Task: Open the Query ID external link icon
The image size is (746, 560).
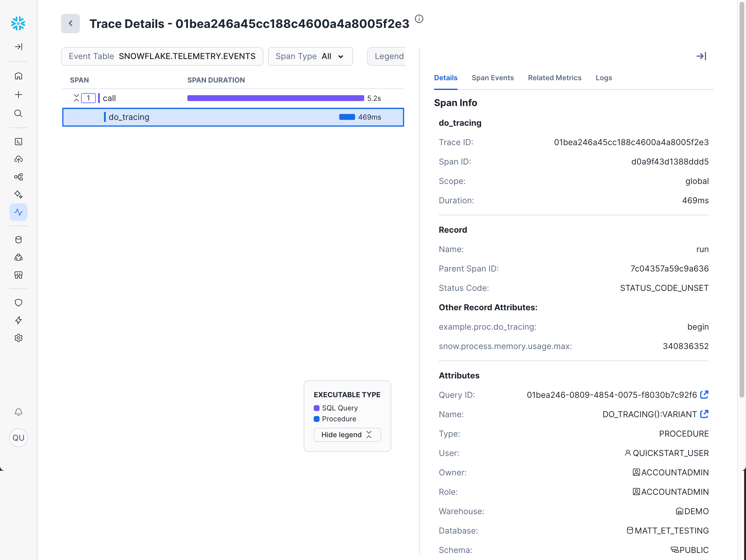Action: pyautogui.click(x=705, y=395)
